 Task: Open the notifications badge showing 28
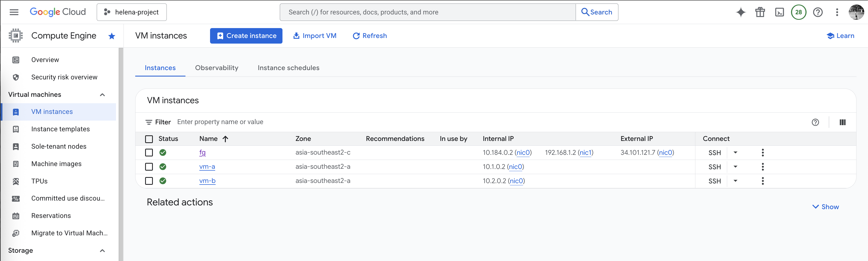click(x=798, y=12)
